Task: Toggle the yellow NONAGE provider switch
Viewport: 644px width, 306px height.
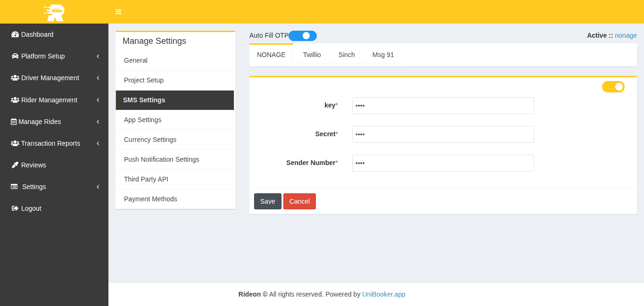Action: [613, 87]
